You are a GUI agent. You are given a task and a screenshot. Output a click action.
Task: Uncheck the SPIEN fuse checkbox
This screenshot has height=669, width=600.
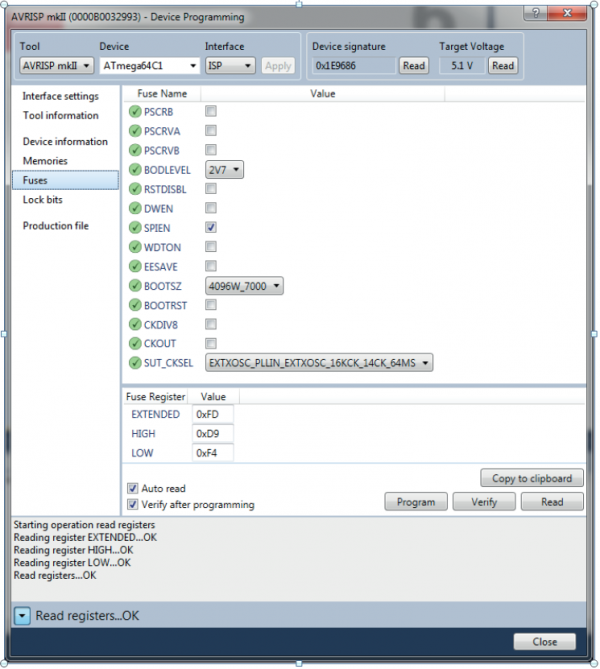click(x=211, y=227)
